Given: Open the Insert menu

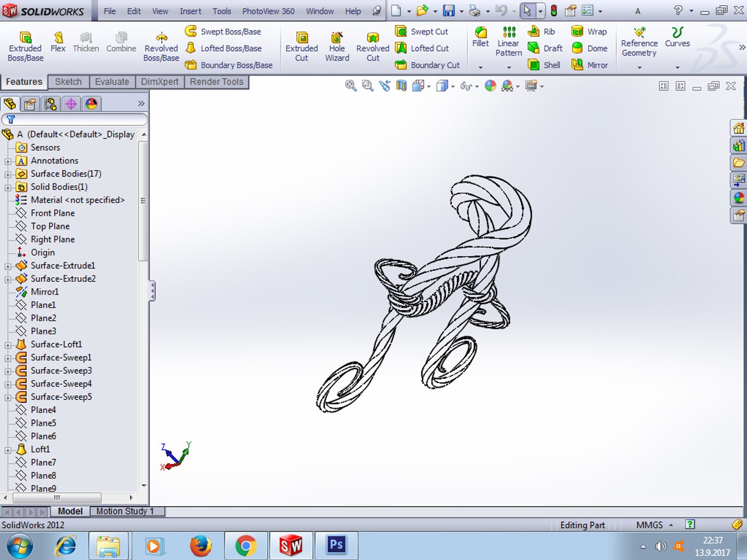Looking at the screenshot, I should (x=190, y=11).
